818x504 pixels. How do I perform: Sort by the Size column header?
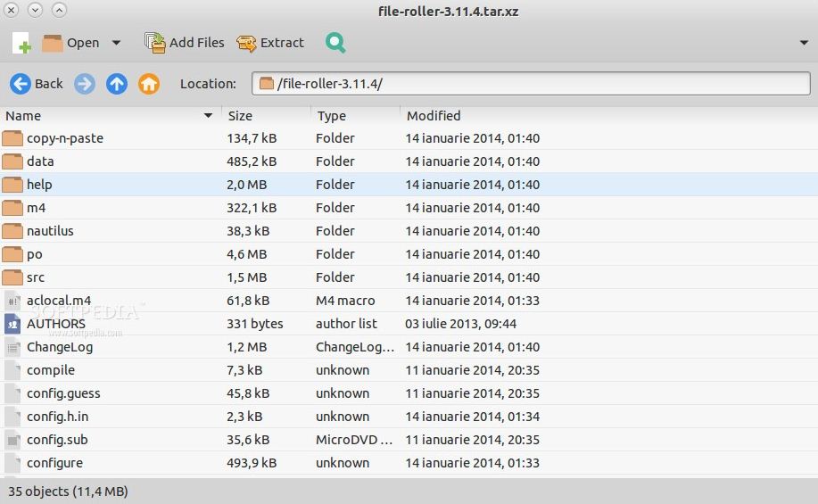(266, 116)
